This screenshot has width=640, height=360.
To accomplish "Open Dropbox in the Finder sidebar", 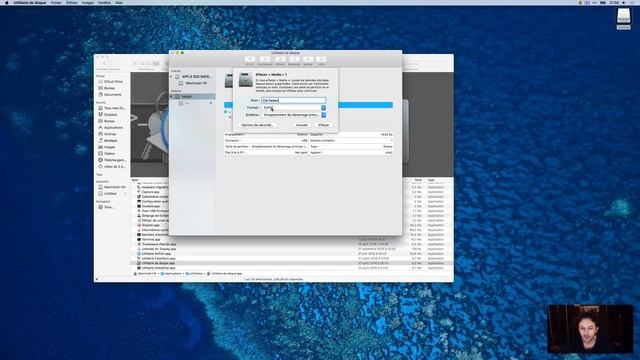I will point(108,114).
